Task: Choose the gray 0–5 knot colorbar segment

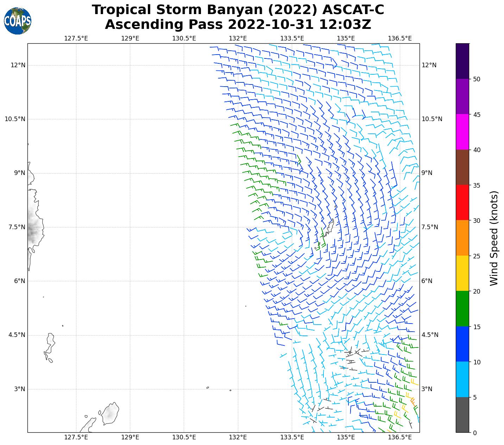Action: point(462,414)
